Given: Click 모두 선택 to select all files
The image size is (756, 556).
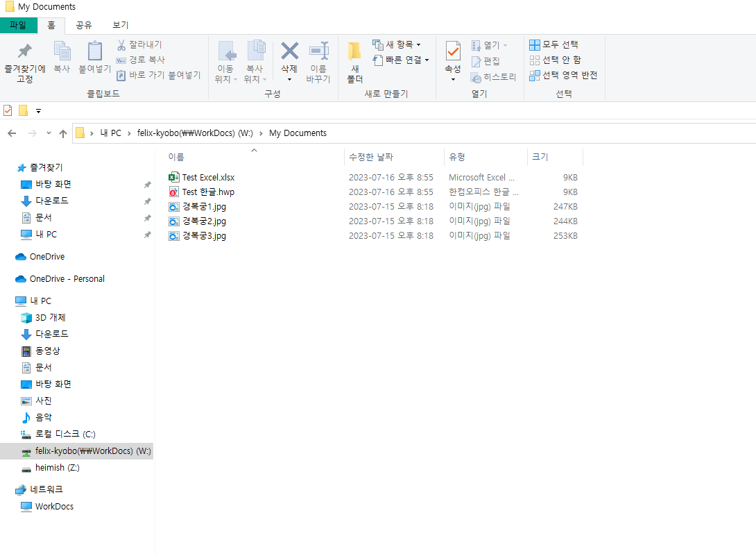Looking at the screenshot, I should (x=555, y=44).
